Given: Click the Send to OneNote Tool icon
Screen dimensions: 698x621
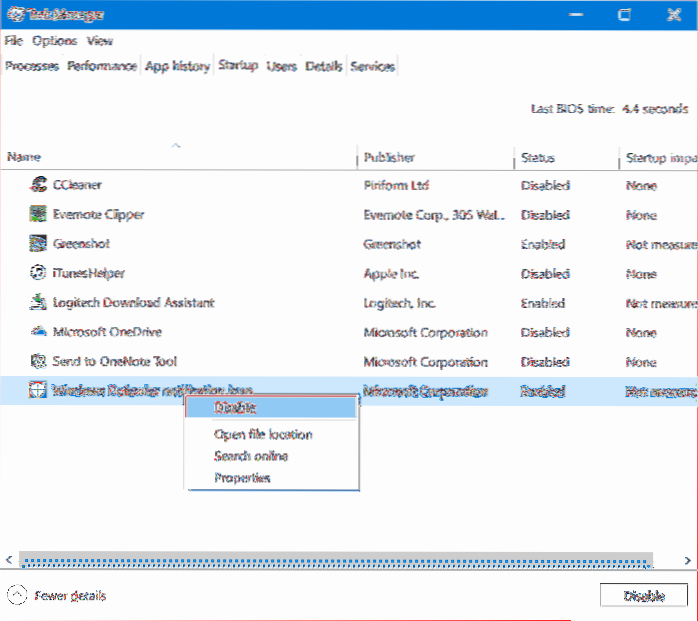Looking at the screenshot, I should (38, 361).
